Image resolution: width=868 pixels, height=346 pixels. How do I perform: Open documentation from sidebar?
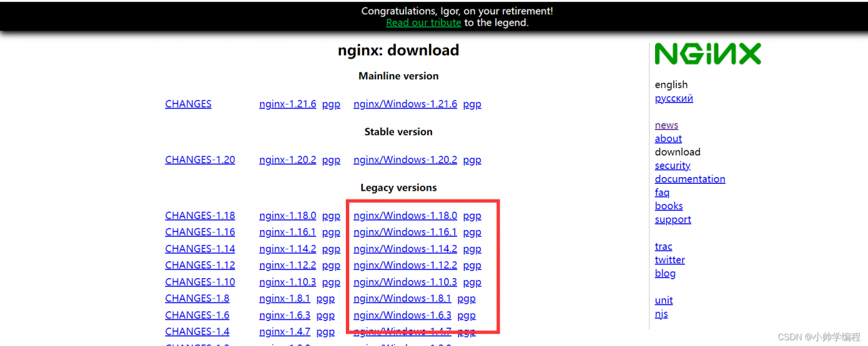click(x=690, y=179)
